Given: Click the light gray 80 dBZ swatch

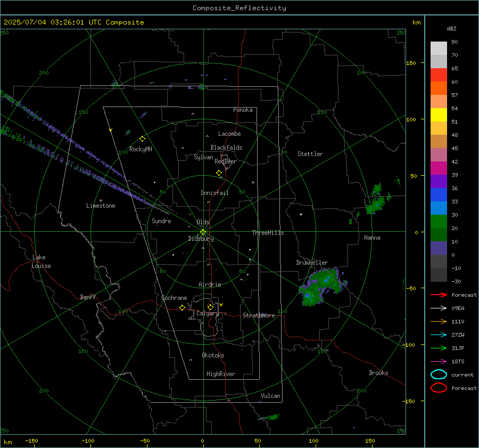Looking at the screenshot, I should pyautogui.click(x=439, y=48).
